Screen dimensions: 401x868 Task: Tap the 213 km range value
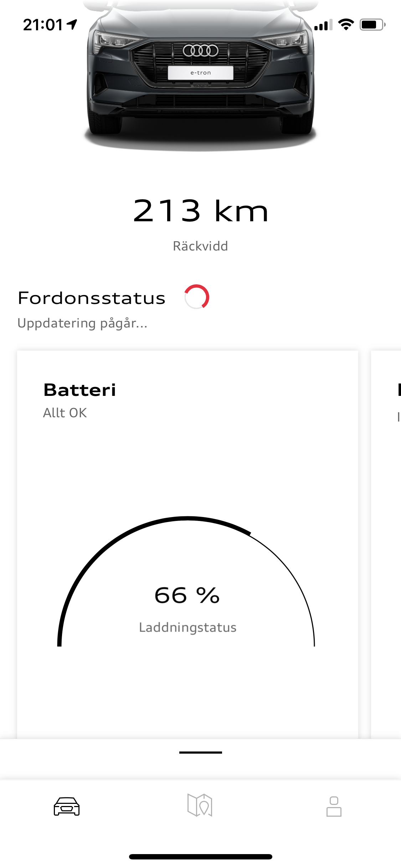(200, 211)
